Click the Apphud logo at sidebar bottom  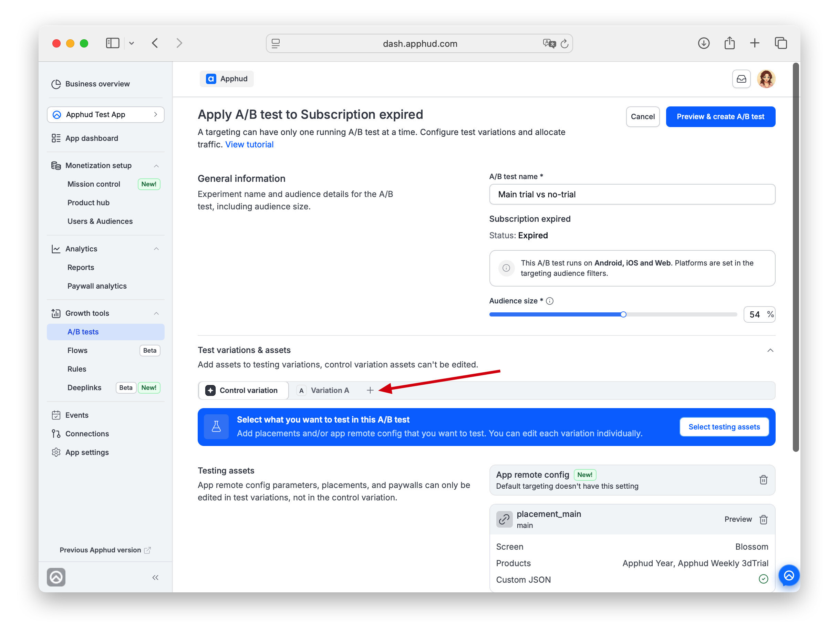coord(56,577)
